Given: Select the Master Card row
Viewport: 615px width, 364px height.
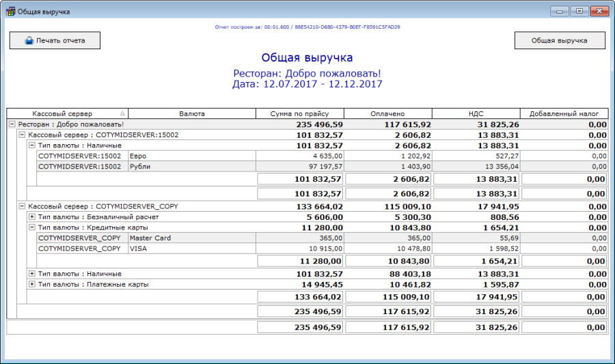Looking at the screenshot, I should (x=191, y=238).
